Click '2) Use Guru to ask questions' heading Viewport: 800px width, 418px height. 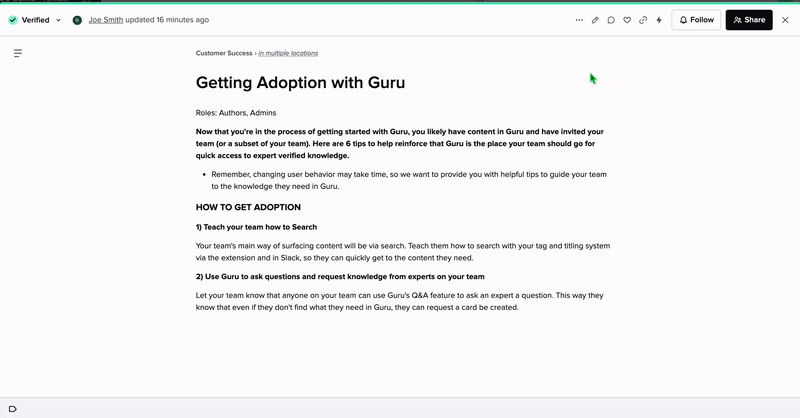pos(340,277)
